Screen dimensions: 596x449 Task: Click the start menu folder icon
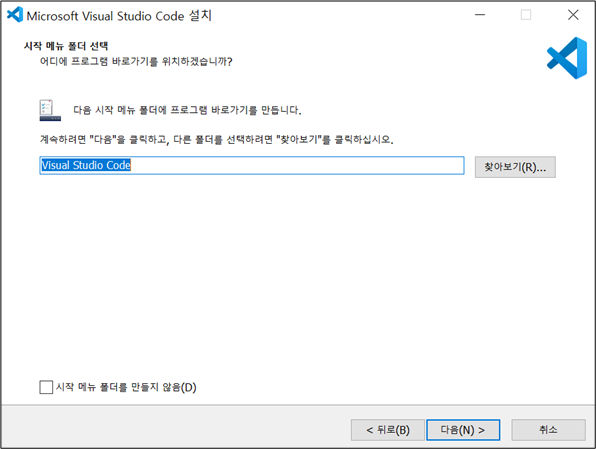[50, 110]
